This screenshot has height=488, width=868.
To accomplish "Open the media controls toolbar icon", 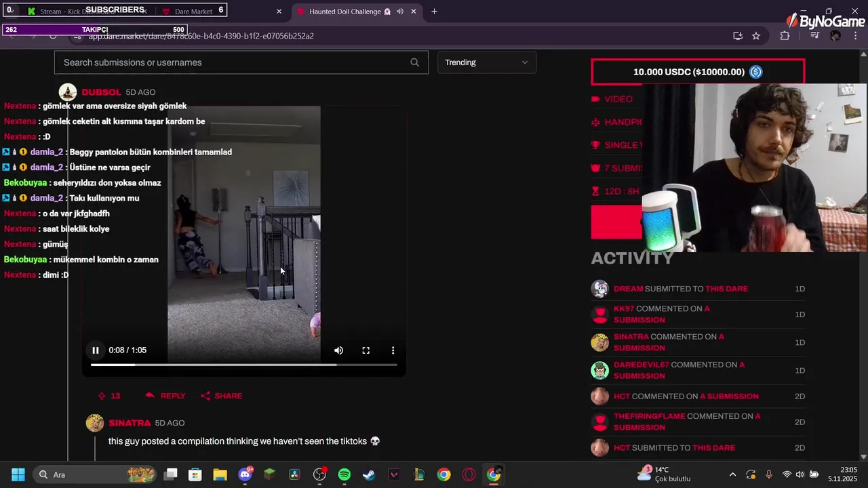I will point(814,36).
